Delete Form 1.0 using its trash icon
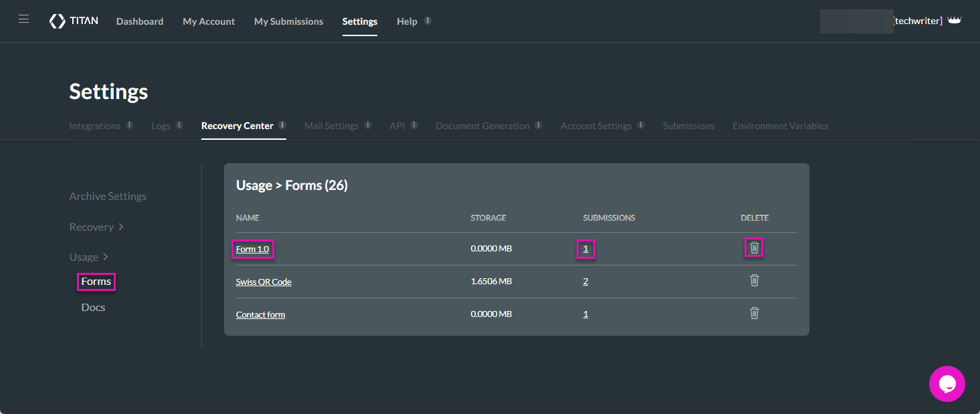The image size is (980, 414). click(x=754, y=247)
